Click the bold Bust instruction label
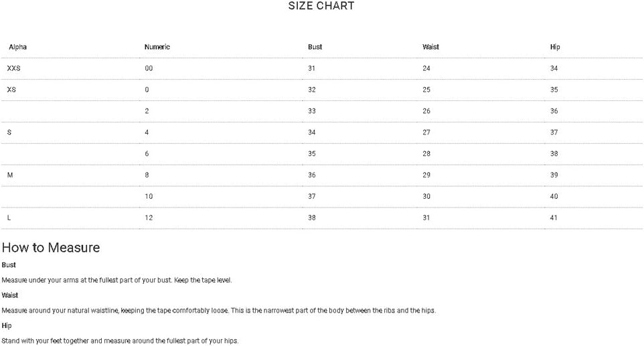This screenshot has width=644, height=346. click(9, 265)
